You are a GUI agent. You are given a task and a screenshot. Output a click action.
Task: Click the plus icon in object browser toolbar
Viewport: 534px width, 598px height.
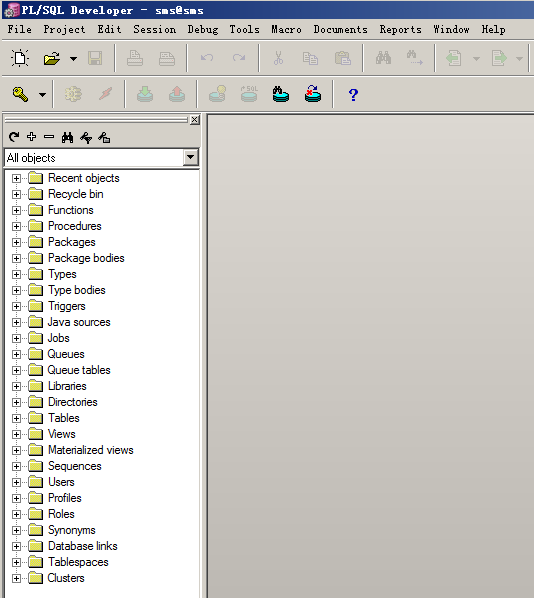point(31,137)
